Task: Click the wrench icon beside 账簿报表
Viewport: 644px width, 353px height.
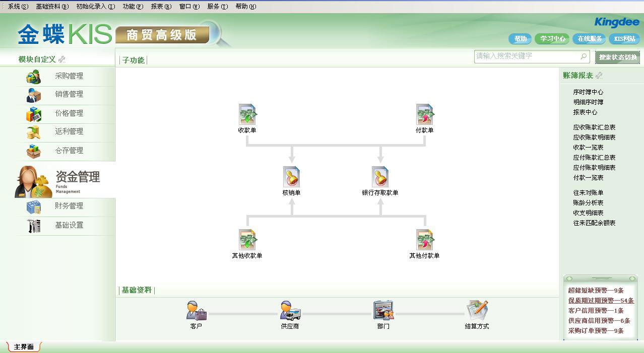Action: tap(599, 76)
